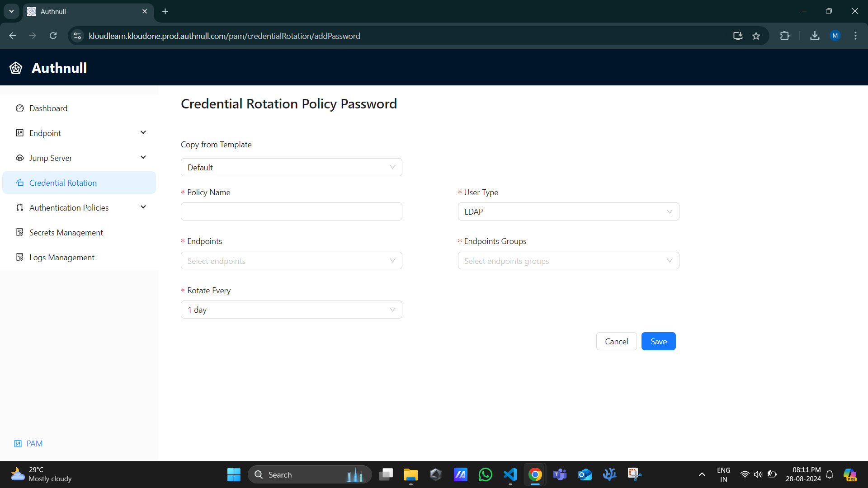868x488 pixels.
Task: Click the Jump Server icon in sidebar
Action: [20, 157]
